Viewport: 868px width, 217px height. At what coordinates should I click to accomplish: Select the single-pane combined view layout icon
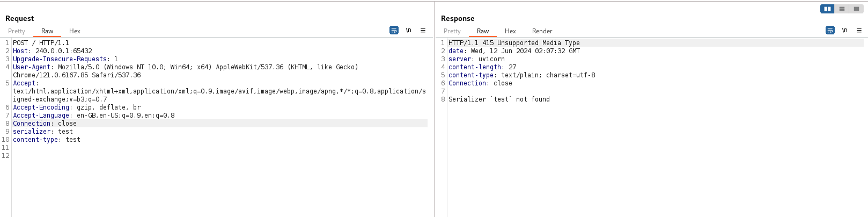point(856,9)
